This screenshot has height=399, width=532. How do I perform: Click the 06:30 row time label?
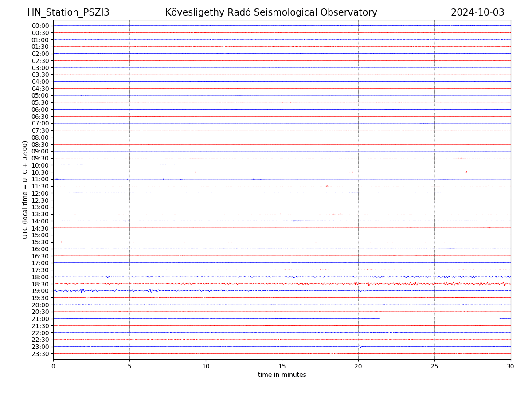[x=40, y=117]
